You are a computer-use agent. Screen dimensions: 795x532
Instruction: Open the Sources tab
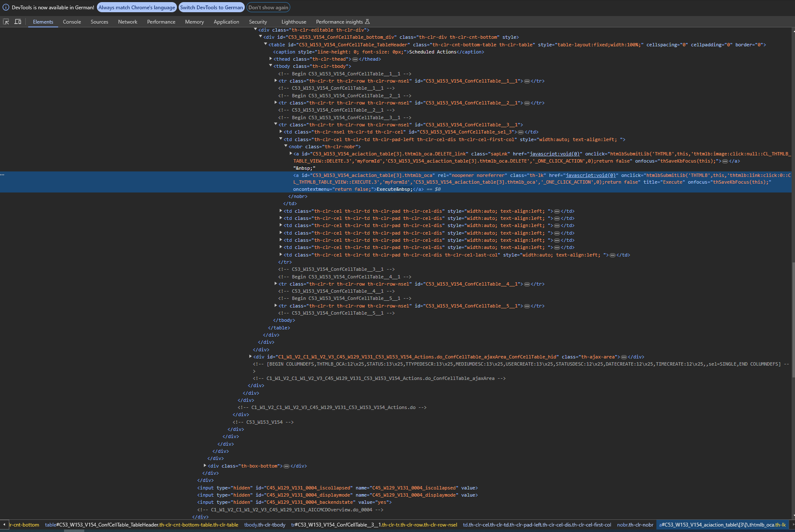click(x=99, y=22)
